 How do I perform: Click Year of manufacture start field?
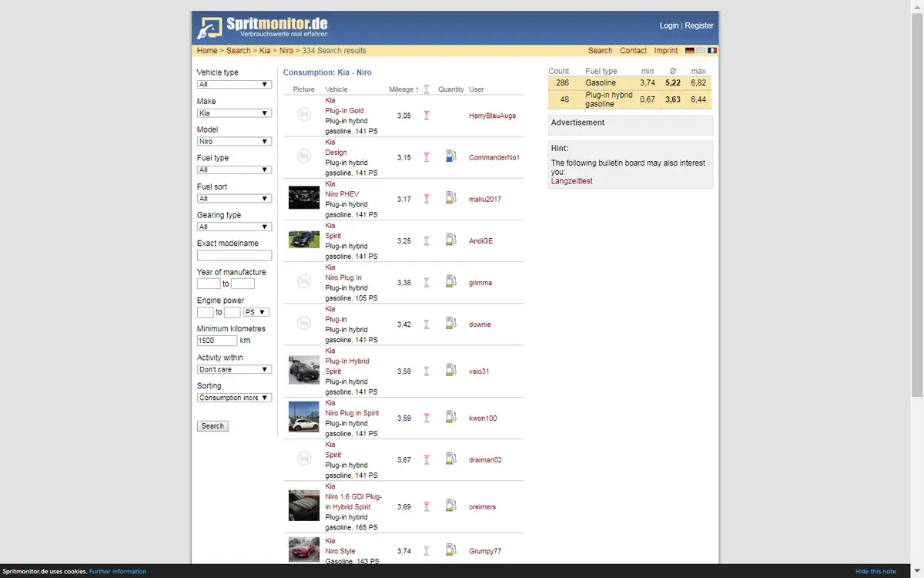pos(209,284)
